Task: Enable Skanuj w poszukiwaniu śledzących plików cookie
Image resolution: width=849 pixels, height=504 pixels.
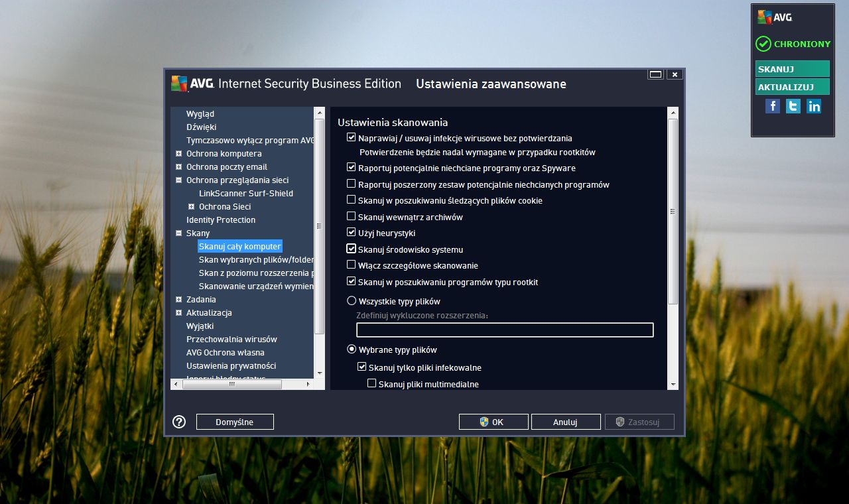Action: pyautogui.click(x=352, y=200)
